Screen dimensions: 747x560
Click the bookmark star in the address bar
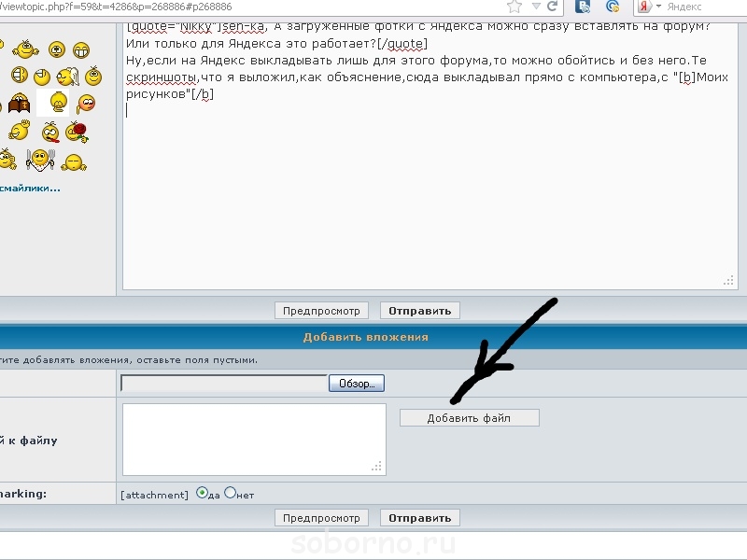[x=514, y=7]
